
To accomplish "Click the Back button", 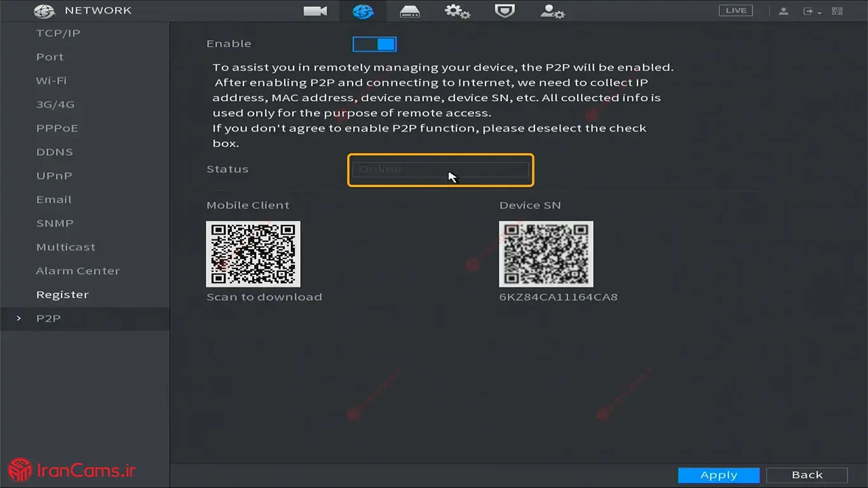I will click(x=807, y=475).
